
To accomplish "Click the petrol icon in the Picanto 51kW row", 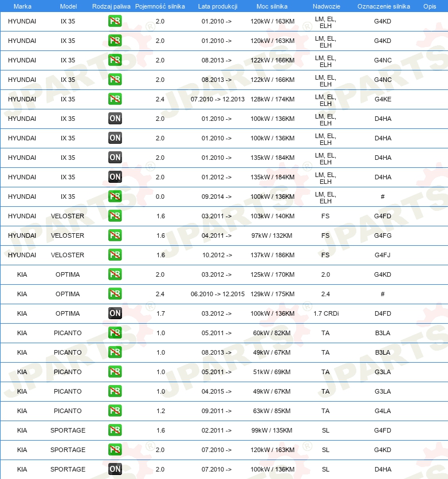I will pos(115,372).
